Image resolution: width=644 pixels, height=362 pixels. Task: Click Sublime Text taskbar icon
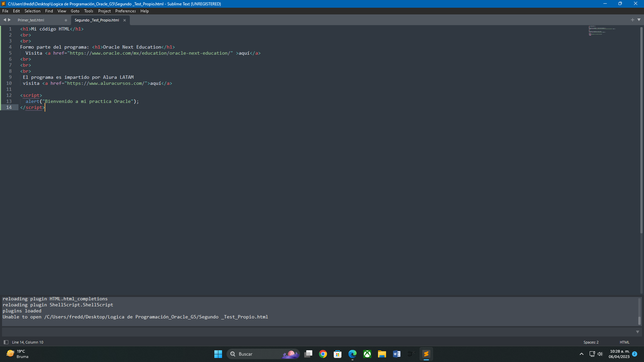pyautogui.click(x=426, y=354)
